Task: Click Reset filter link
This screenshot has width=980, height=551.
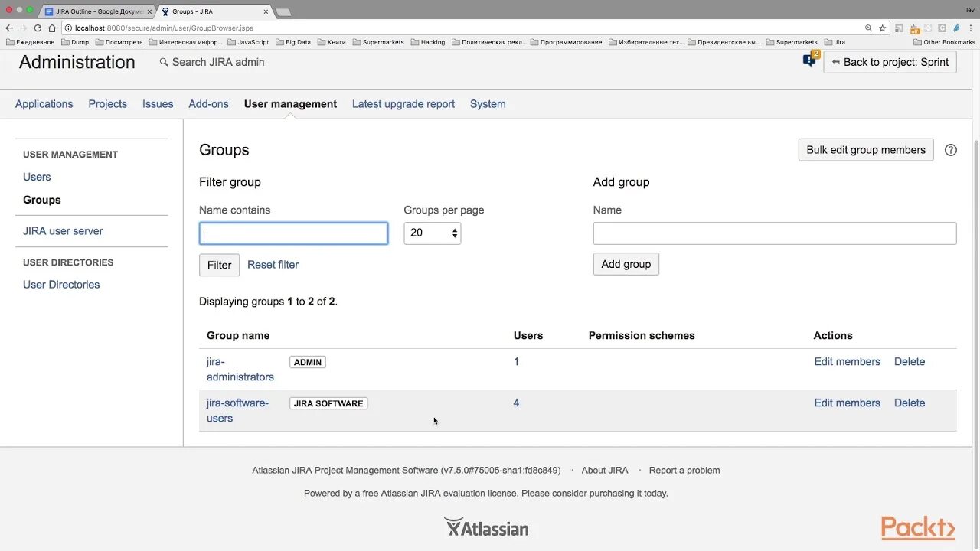Action: pyautogui.click(x=273, y=265)
